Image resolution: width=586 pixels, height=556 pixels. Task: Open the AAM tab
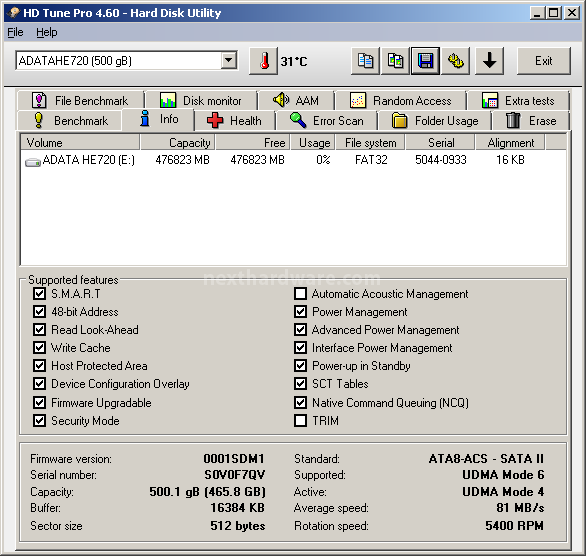tap(296, 101)
